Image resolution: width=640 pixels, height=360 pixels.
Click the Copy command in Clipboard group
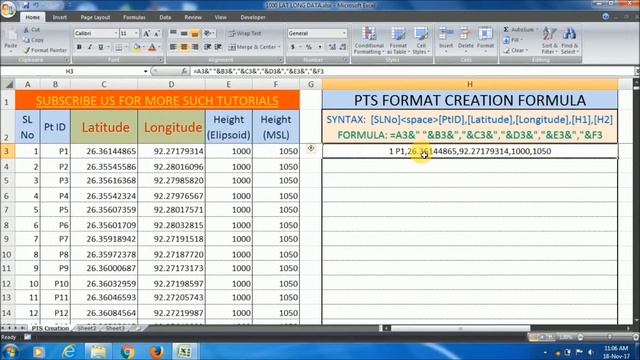[x=33, y=40]
